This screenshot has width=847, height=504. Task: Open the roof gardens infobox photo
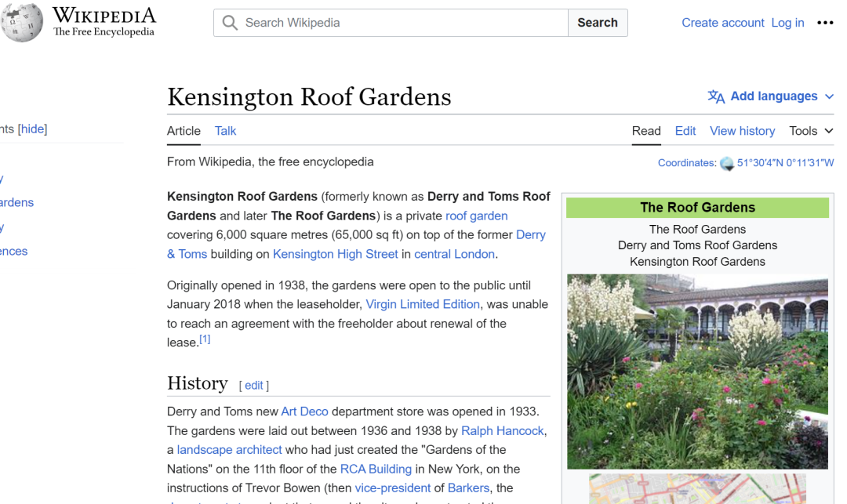point(697,372)
